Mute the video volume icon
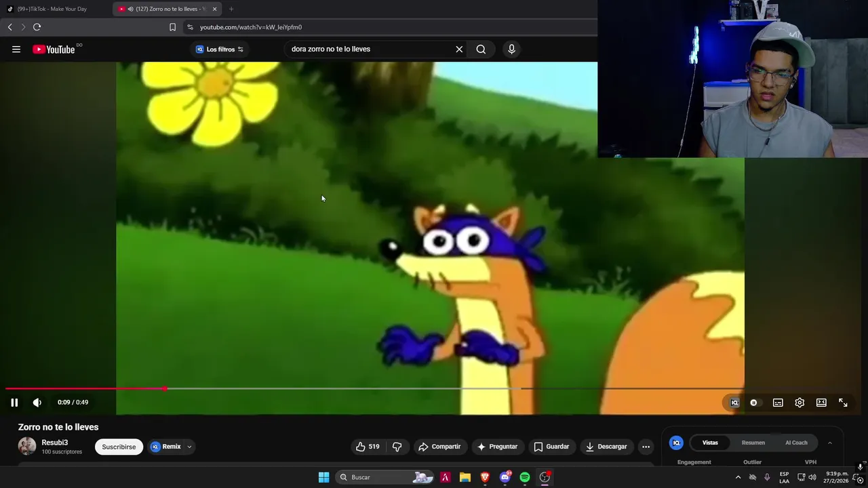This screenshot has width=868, height=488. [x=37, y=403]
